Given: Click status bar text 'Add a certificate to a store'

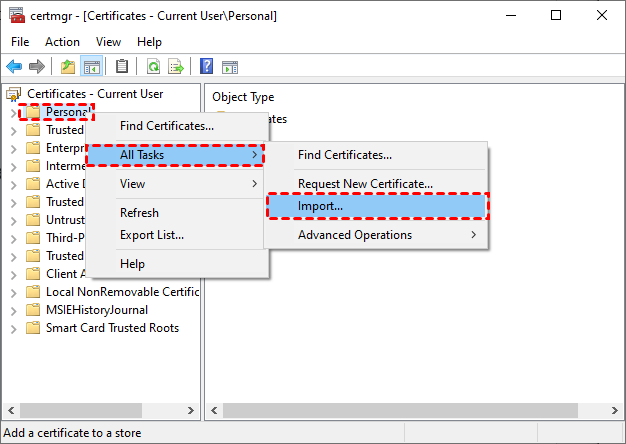Looking at the screenshot, I should point(72,433).
